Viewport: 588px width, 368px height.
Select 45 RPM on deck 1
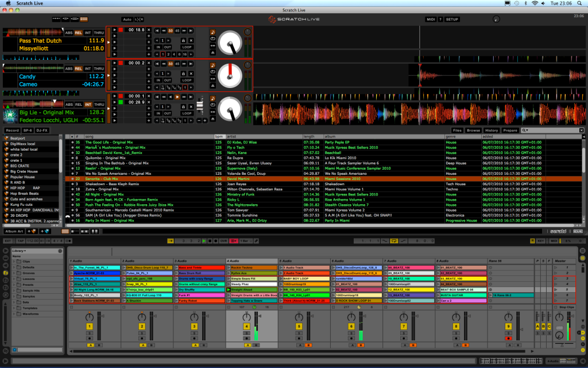177,31
